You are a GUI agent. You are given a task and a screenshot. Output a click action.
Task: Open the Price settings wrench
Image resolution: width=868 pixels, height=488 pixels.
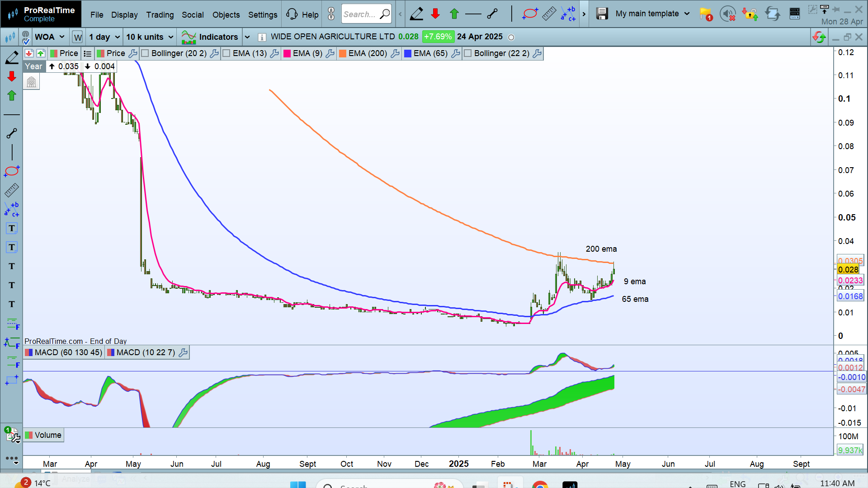(132, 53)
